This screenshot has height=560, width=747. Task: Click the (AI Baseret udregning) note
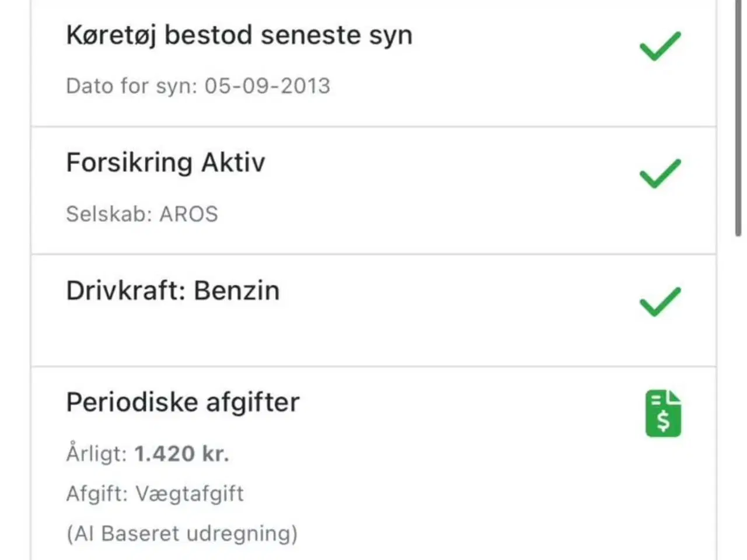pos(182,534)
